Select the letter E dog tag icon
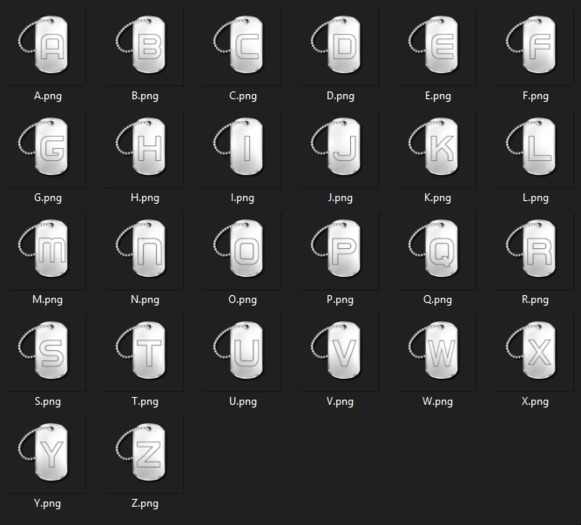Screen dimensions: 581x525 click(x=433, y=44)
